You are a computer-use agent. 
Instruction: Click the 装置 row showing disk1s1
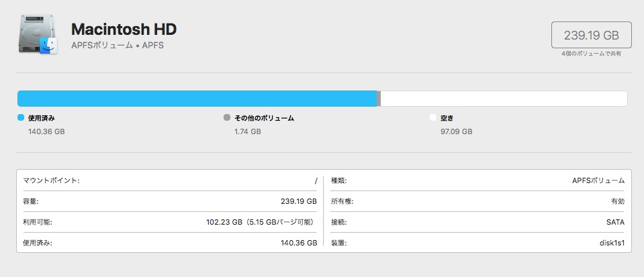click(478, 243)
